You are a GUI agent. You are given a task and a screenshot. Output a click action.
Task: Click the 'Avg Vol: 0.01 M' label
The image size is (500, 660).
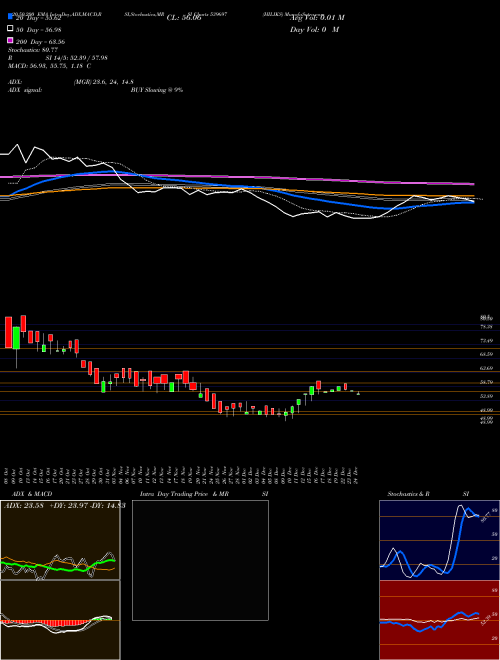[317, 17]
